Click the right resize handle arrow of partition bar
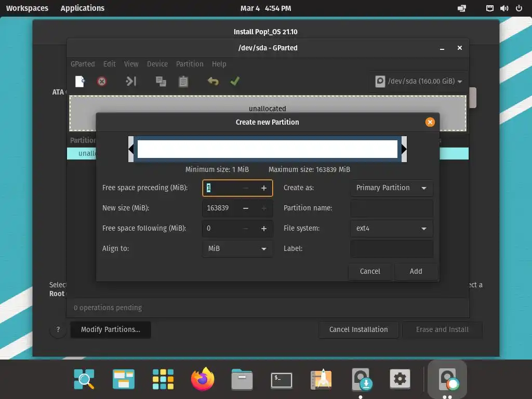Screen dimensions: 532x399 [404, 149]
